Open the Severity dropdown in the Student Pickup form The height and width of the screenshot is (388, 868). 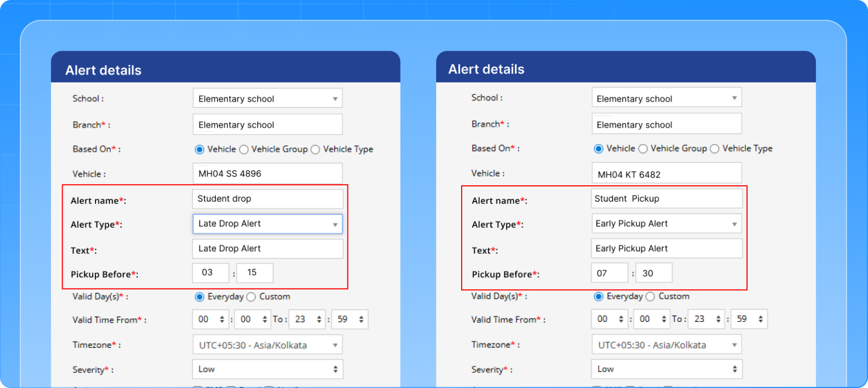(x=666, y=369)
